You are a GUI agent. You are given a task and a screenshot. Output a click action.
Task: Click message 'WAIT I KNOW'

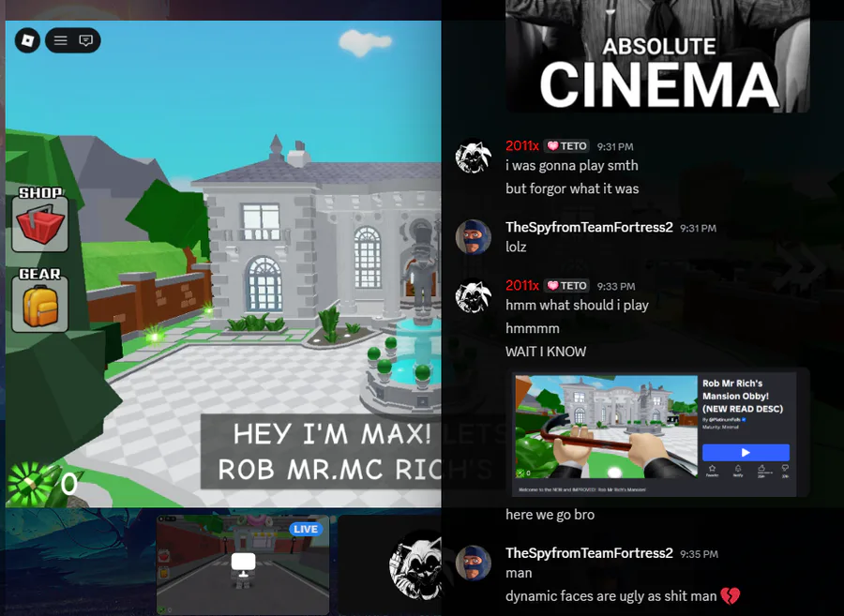tap(546, 352)
